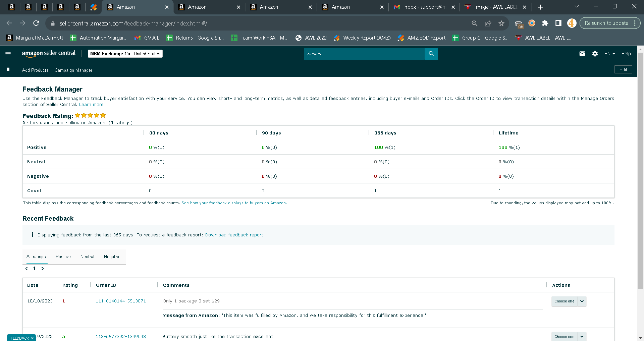Viewport: 644px width, 341px height.
Task: Click the Learn more link
Action: (x=91, y=105)
